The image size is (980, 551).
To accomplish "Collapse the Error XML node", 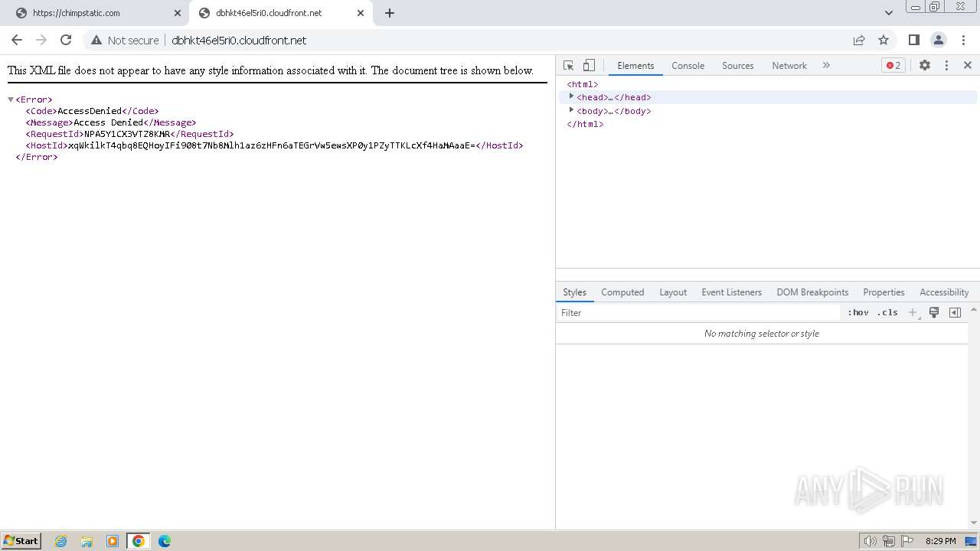I will pos(11,99).
